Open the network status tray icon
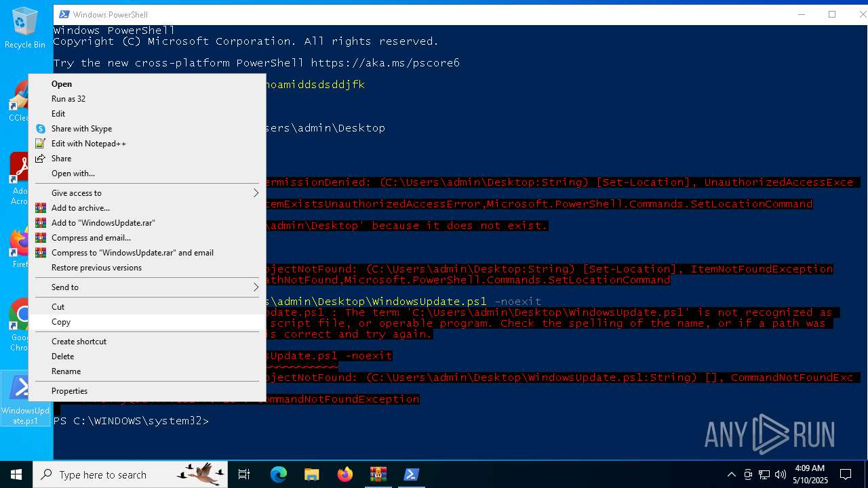The width and height of the screenshot is (868, 488). pyautogui.click(x=764, y=474)
